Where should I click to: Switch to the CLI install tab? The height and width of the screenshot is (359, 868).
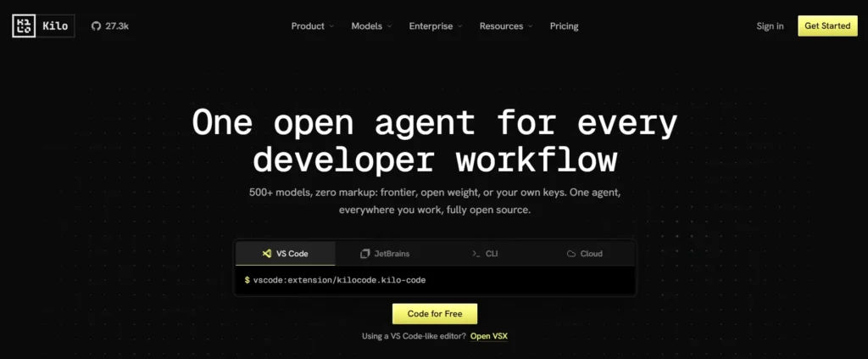click(x=485, y=254)
